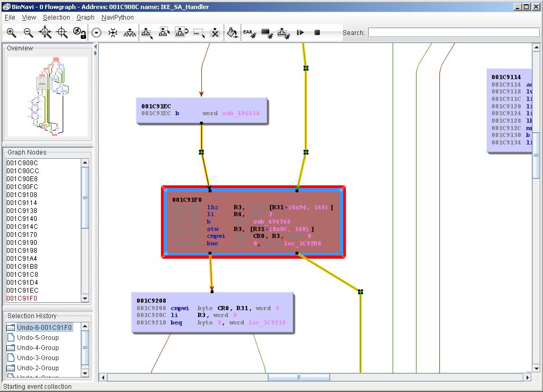Open the View menu
The image size is (543, 392).
29,18
